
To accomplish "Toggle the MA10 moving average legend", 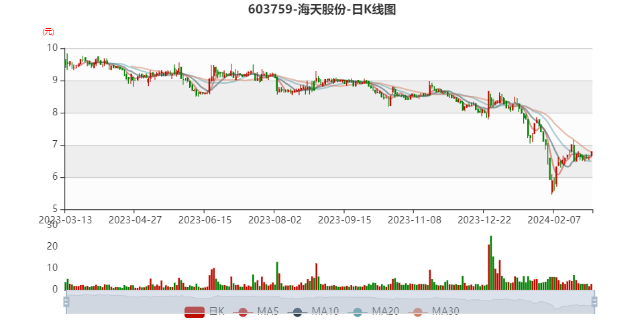I will (313, 311).
